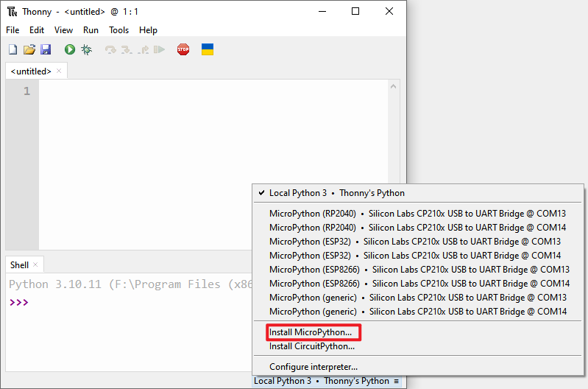Image resolution: width=588 pixels, height=389 pixels.
Task: Click the Step out toolbar icon
Action: pos(143,49)
